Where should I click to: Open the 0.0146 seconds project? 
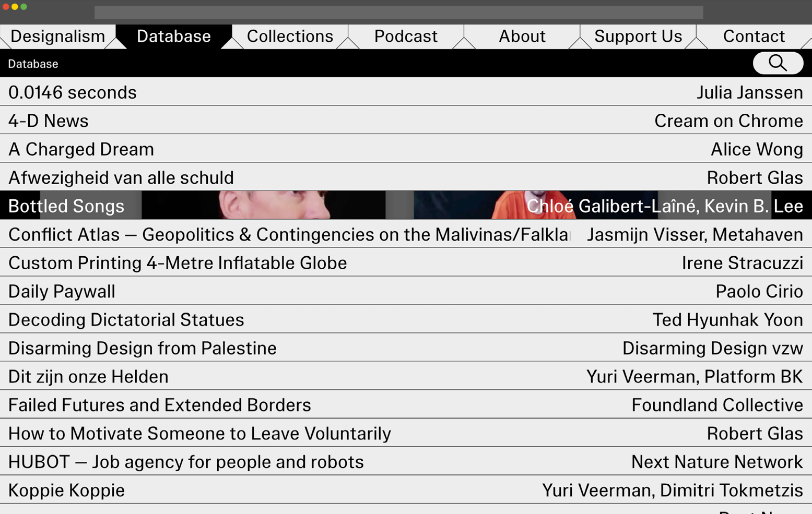click(x=73, y=92)
